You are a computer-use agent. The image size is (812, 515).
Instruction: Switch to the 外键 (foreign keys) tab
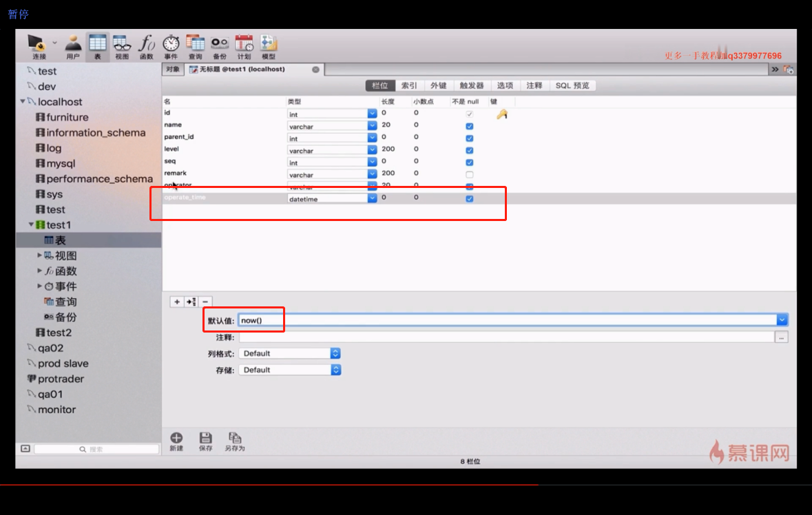click(438, 85)
